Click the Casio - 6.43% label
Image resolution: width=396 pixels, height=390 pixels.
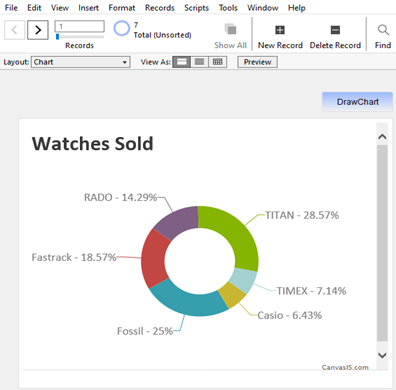(x=290, y=315)
